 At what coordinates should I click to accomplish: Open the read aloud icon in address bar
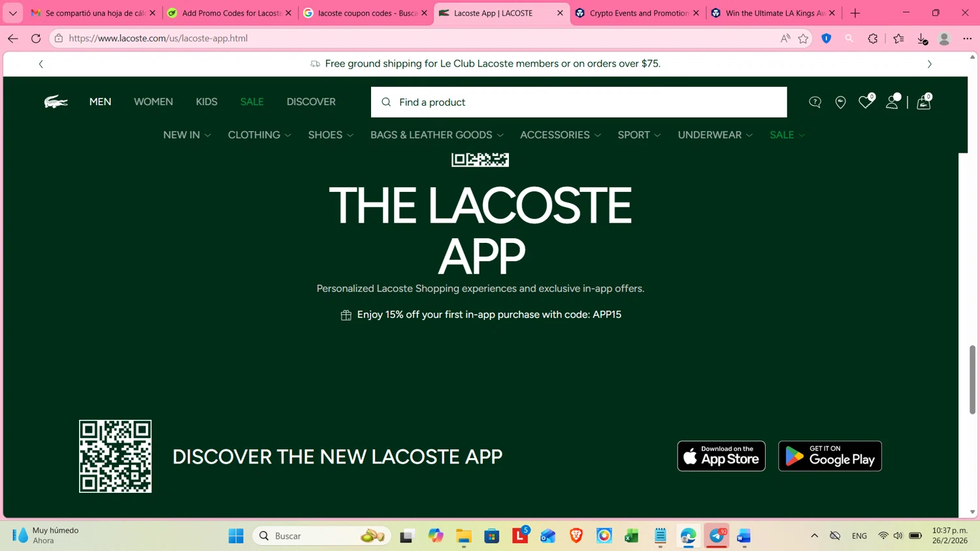click(785, 39)
